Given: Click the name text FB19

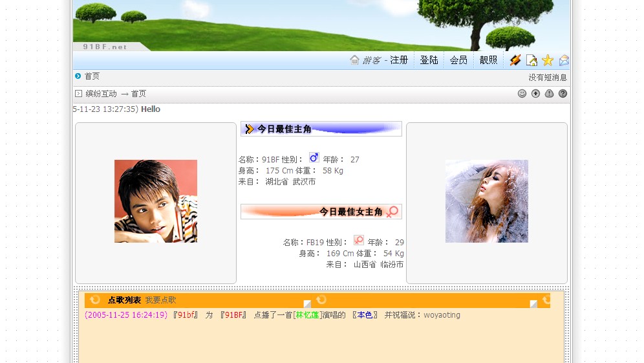Looking at the screenshot, I should pos(315,243).
